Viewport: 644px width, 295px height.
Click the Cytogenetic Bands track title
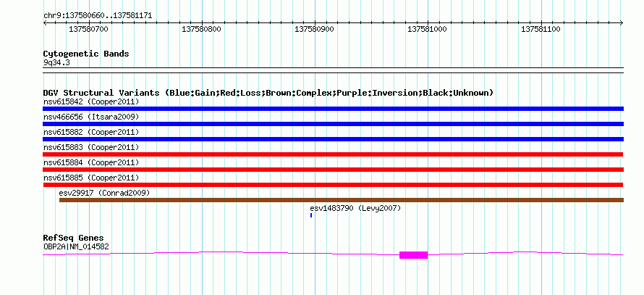coord(86,54)
